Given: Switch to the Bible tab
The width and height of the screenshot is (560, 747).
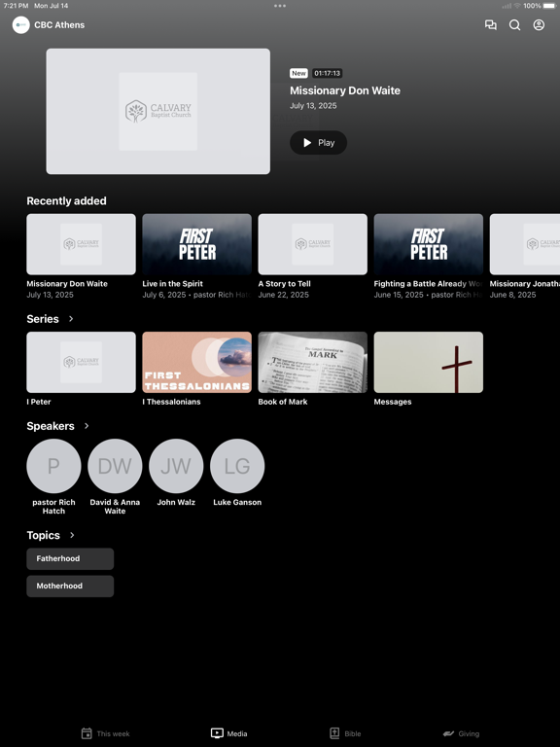Looking at the screenshot, I should tap(345, 733).
